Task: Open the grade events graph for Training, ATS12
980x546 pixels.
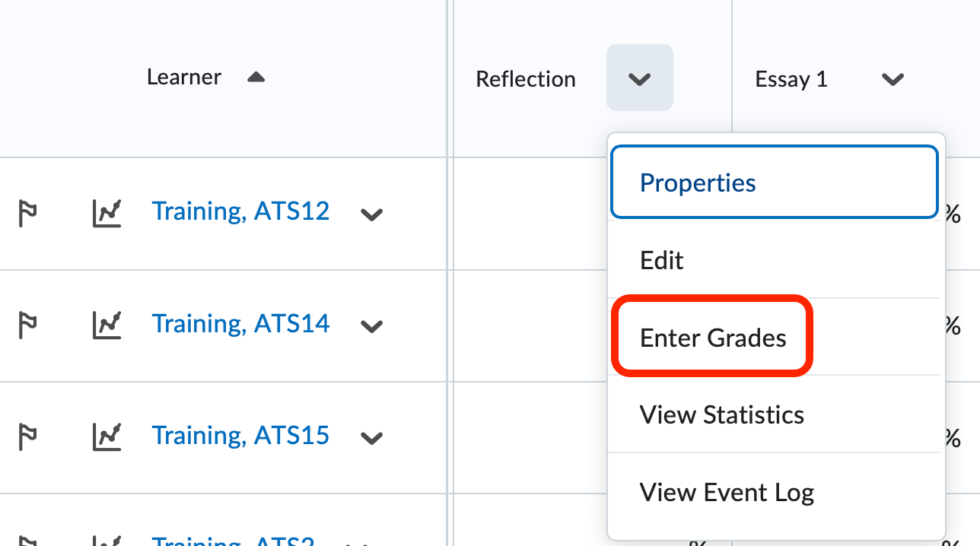Action: click(x=107, y=214)
